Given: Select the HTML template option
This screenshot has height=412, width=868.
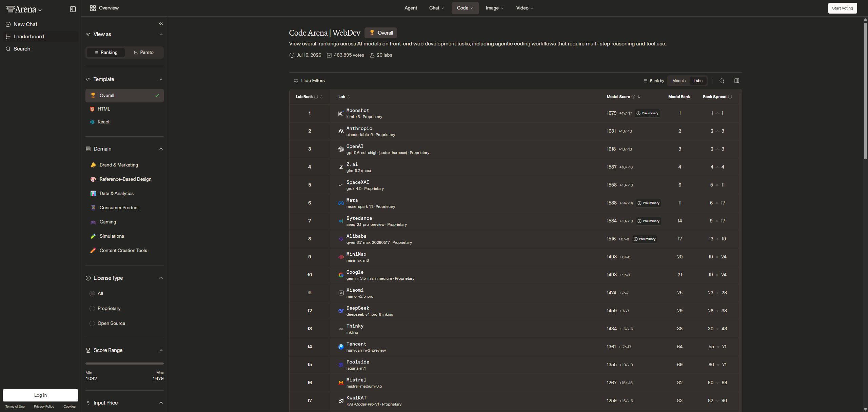Looking at the screenshot, I should click(124, 109).
